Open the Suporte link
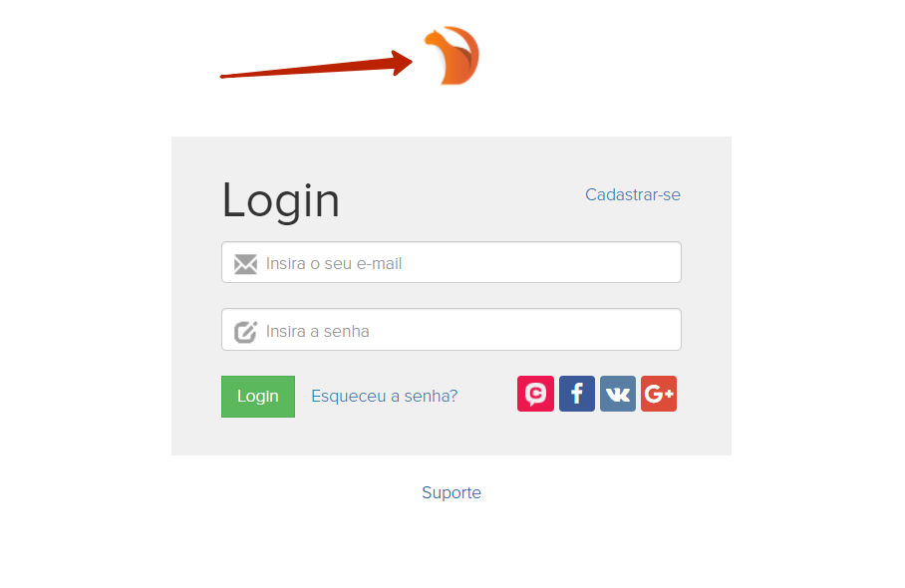This screenshot has height=588, width=905. tap(452, 492)
